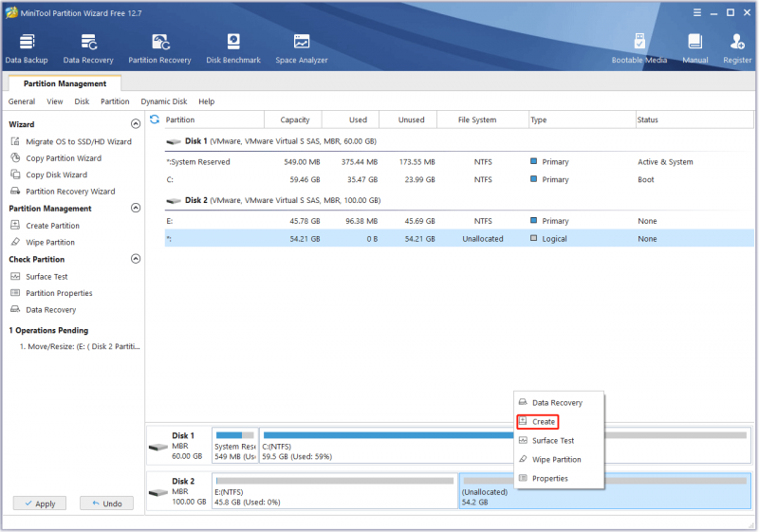This screenshot has width=759, height=532.
Task: Open Partition Properties in sidebar
Action: [x=51, y=293]
